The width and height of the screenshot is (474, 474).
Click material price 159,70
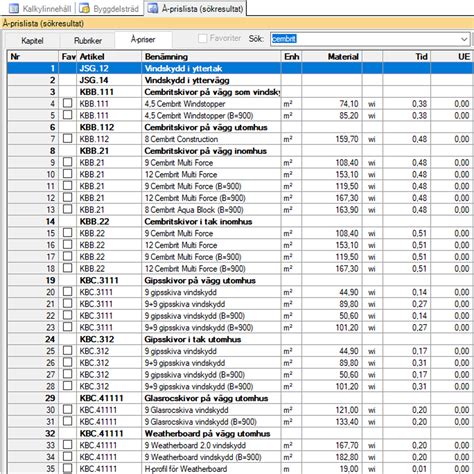[347, 139]
